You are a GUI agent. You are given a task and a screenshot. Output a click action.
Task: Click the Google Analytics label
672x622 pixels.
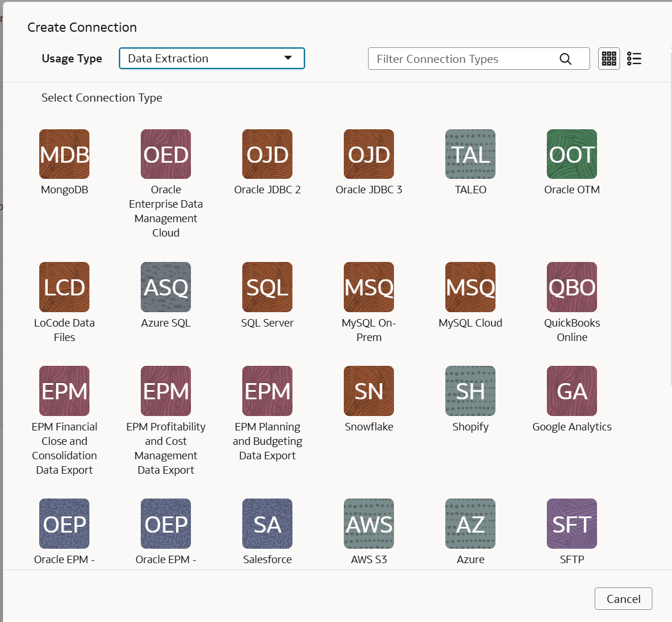pos(572,427)
